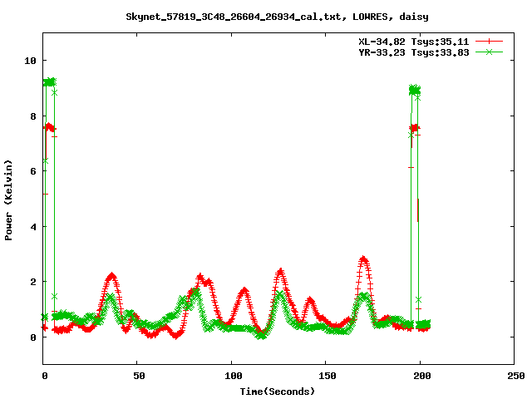Click the plot title text at top

pos(277,16)
